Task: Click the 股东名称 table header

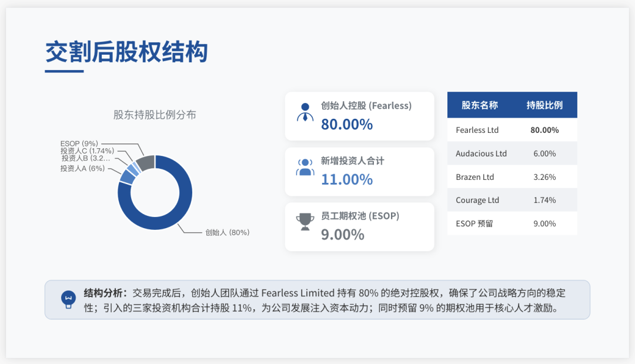Action: coord(480,105)
